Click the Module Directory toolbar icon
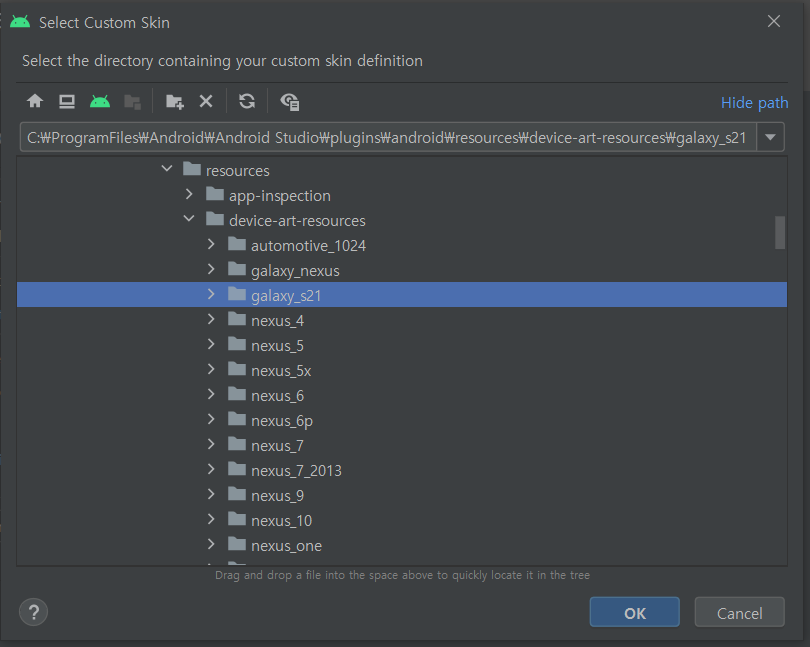This screenshot has width=810, height=647. tap(133, 102)
